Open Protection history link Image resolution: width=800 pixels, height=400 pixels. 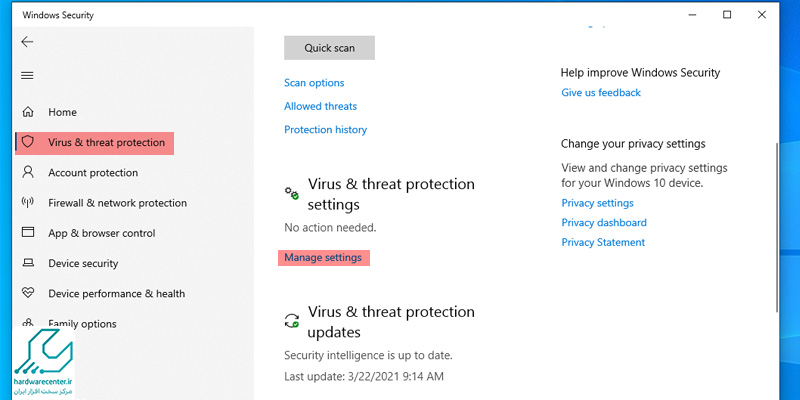[x=326, y=130]
